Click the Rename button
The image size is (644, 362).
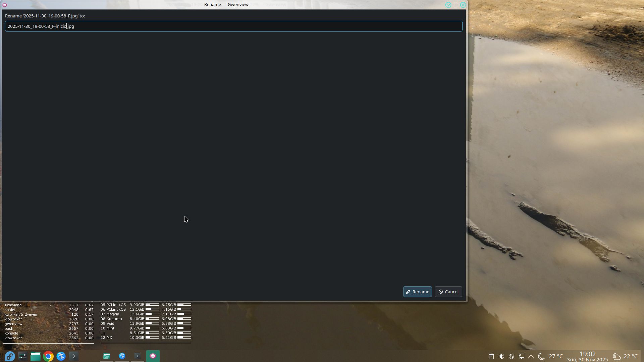point(417,292)
